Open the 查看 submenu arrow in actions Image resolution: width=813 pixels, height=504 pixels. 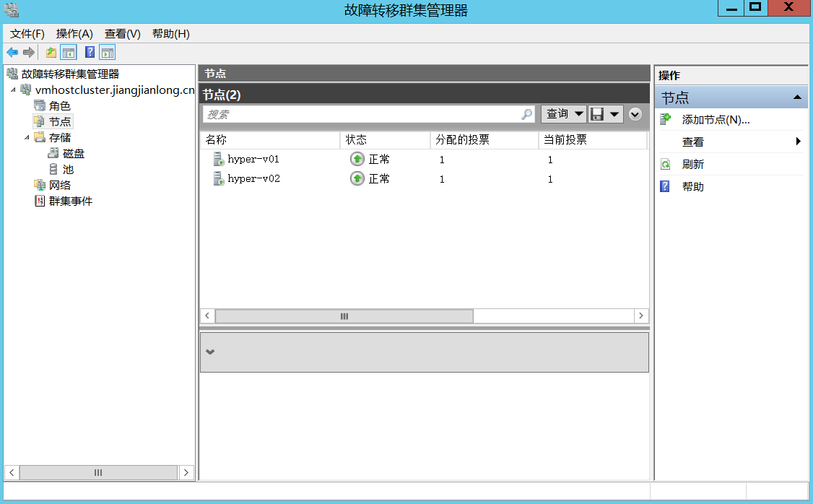click(799, 141)
